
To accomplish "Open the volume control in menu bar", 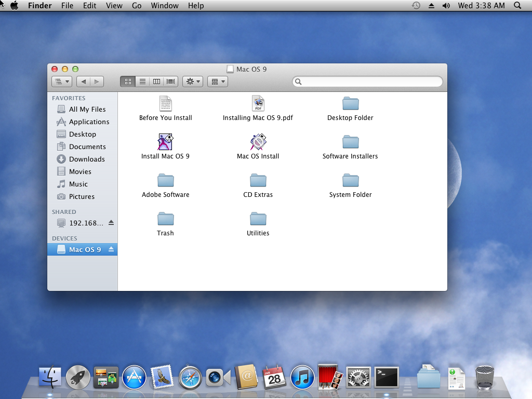I will [x=446, y=5].
